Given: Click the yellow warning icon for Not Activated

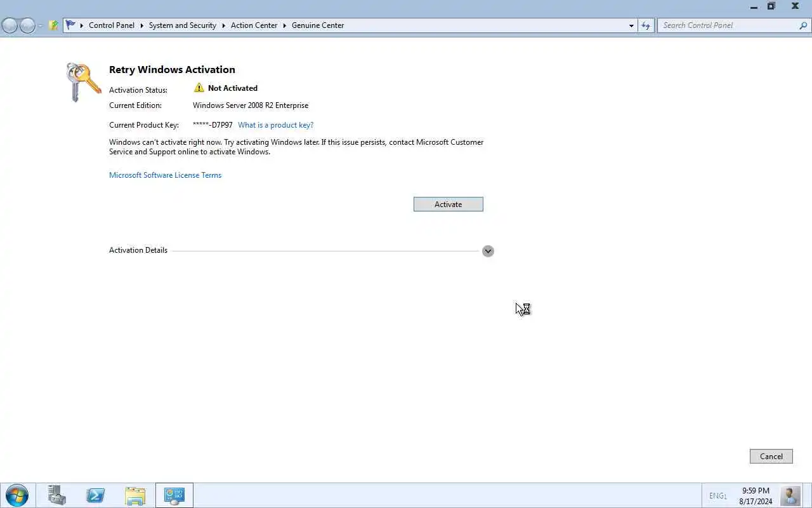Looking at the screenshot, I should point(199,88).
